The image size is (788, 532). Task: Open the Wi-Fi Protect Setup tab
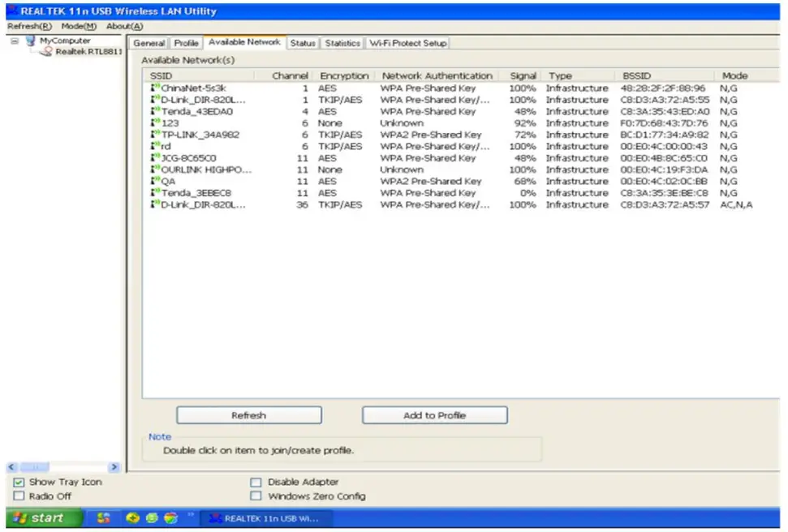407,43
